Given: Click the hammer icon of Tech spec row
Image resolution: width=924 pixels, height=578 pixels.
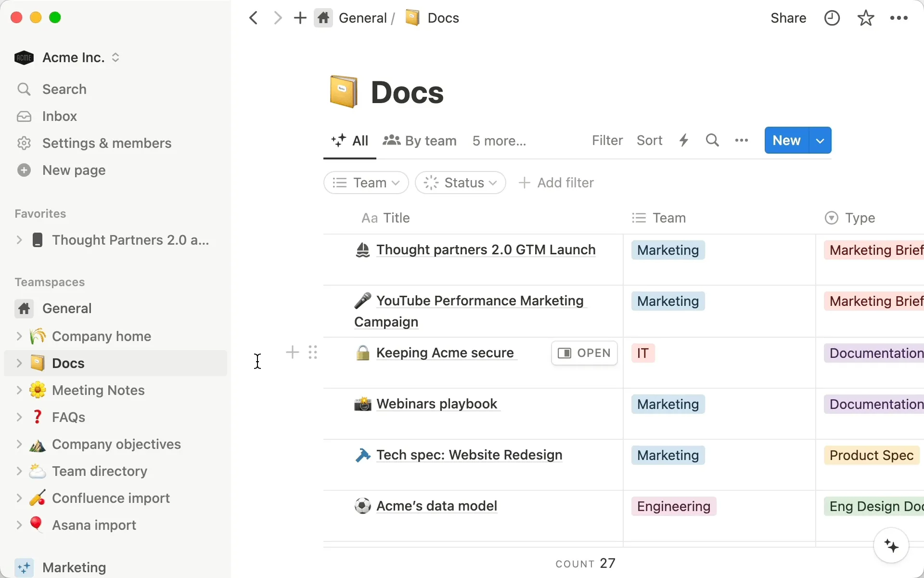Looking at the screenshot, I should [362, 455].
